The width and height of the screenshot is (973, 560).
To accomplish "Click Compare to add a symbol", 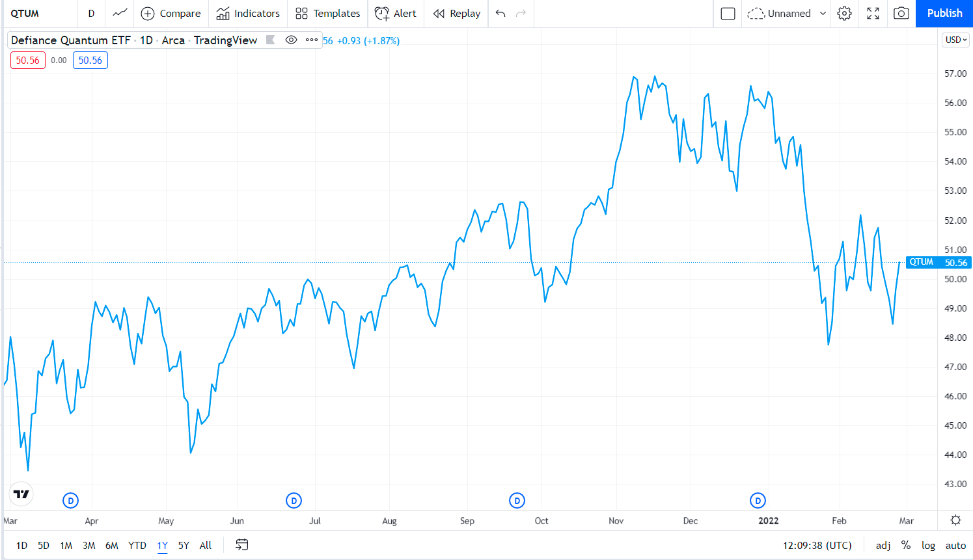I will click(x=171, y=13).
